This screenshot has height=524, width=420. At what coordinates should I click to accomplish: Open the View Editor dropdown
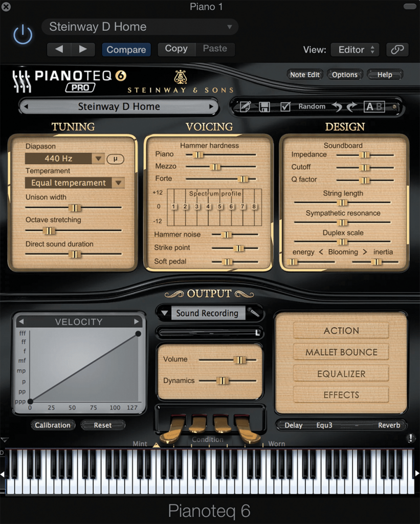[x=355, y=50]
